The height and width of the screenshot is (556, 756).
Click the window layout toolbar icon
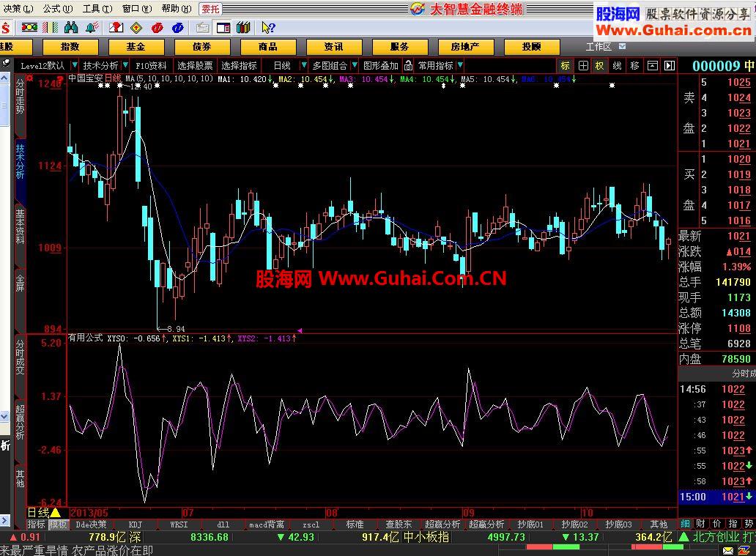[x=223, y=28]
